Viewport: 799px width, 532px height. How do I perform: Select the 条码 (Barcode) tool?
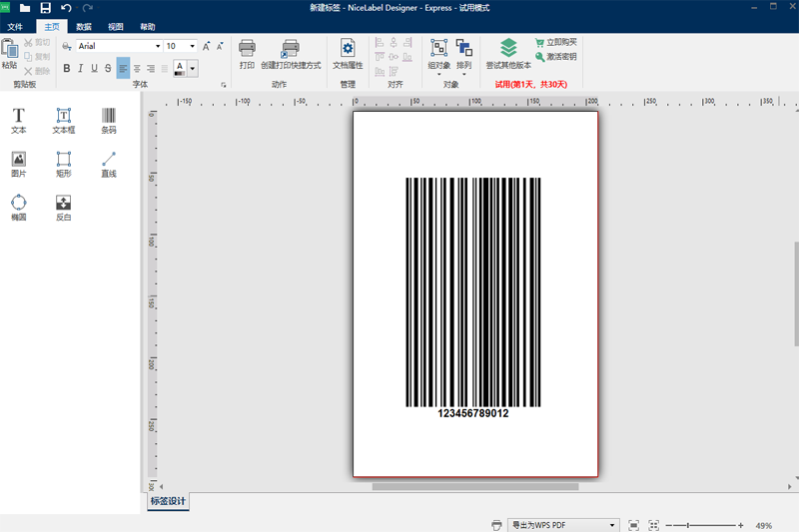tap(108, 121)
